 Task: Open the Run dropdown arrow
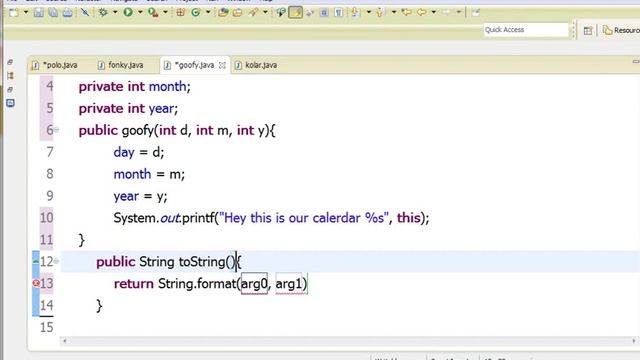[x=140, y=13]
